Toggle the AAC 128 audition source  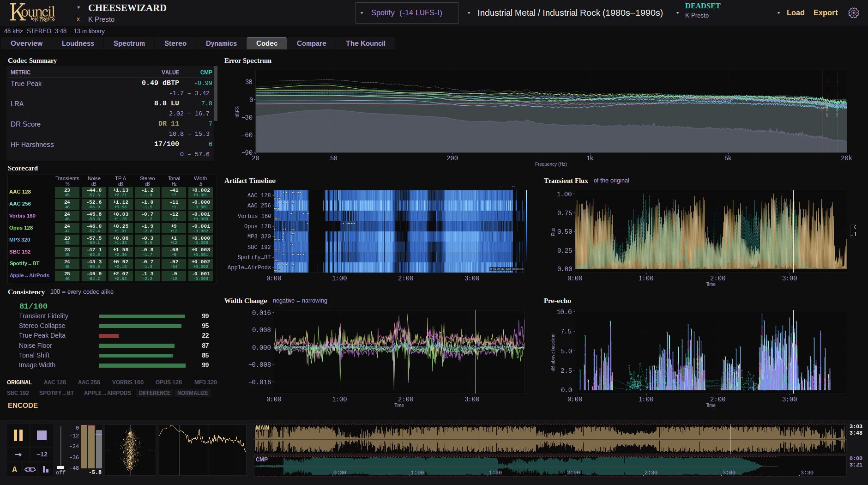pyautogui.click(x=55, y=382)
